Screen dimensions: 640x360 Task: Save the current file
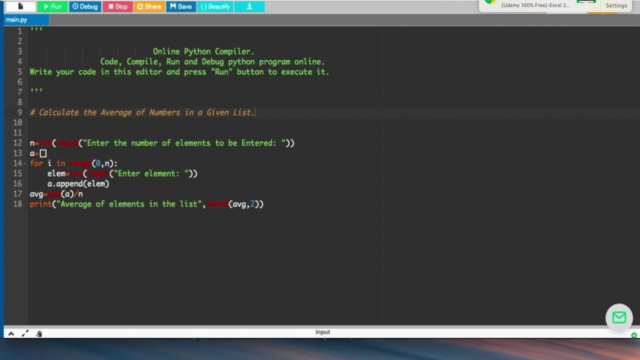pyautogui.click(x=181, y=7)
